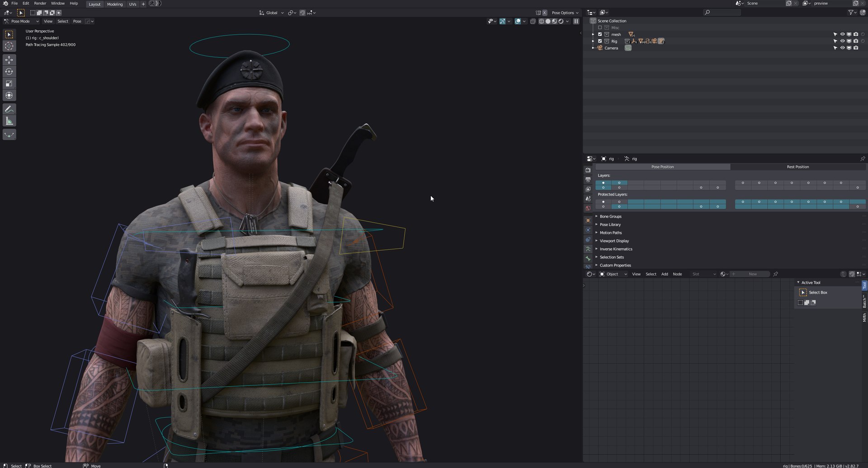Open the Pose Options dropdown
The image size is (868, 468).
(565, 13)
